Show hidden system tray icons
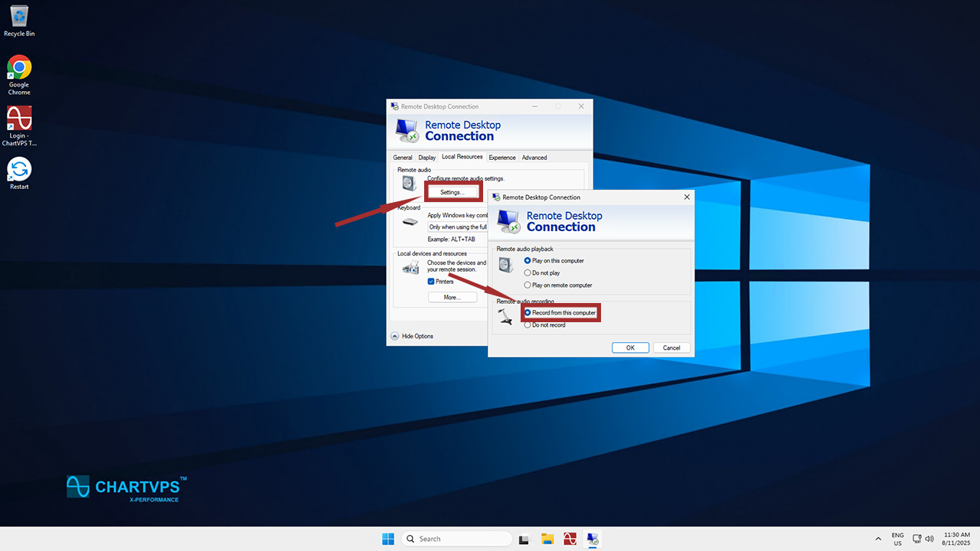The height and width of the screenshot is (551, 980). [x=878, y=539]
